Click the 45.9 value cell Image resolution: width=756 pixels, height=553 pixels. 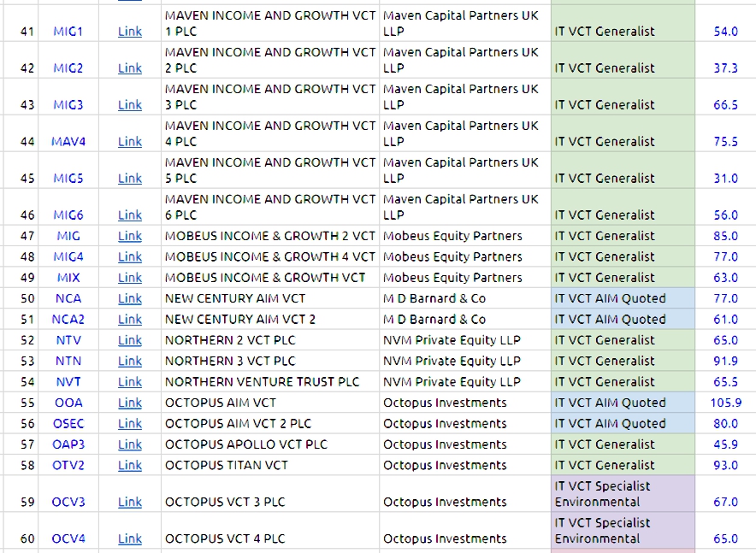point(725,444)
